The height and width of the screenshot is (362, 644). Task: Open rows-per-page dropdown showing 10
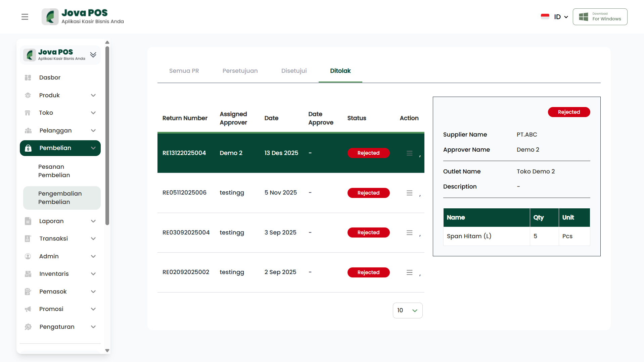(407, 310)
